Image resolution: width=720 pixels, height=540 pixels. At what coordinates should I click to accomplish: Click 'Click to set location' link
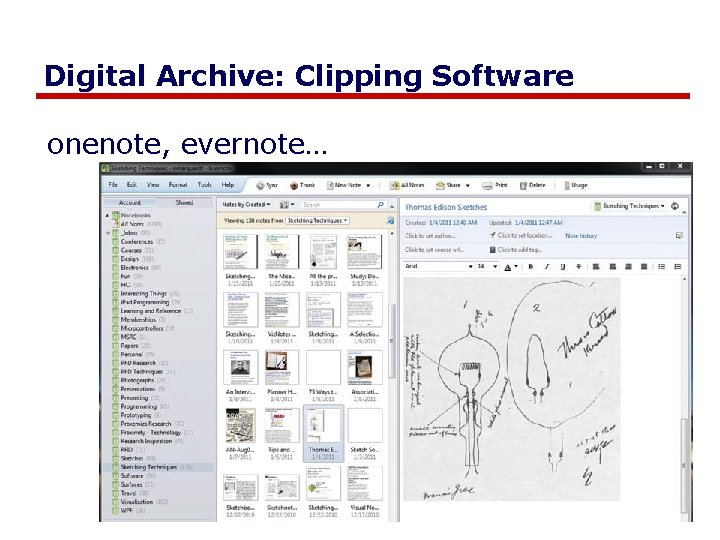(521, 236)
